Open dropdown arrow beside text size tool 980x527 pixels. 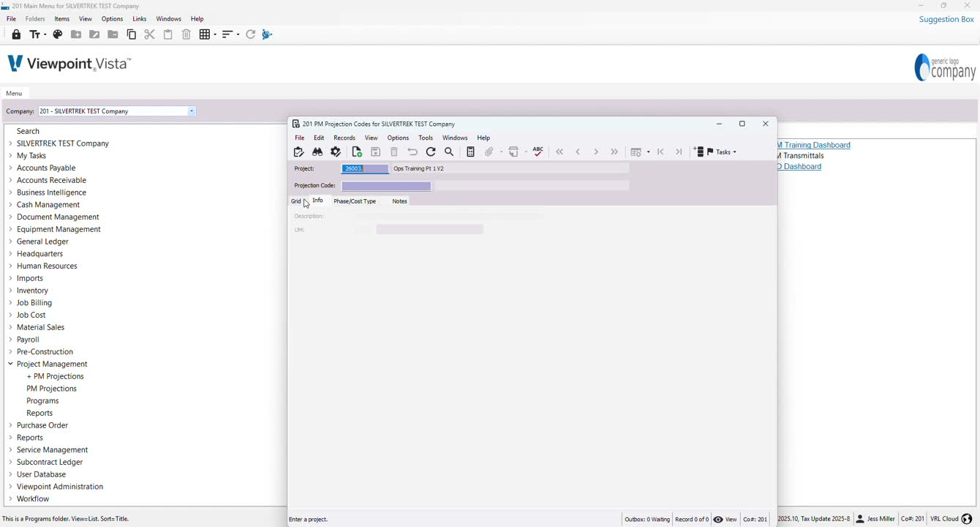coord(45,34)
